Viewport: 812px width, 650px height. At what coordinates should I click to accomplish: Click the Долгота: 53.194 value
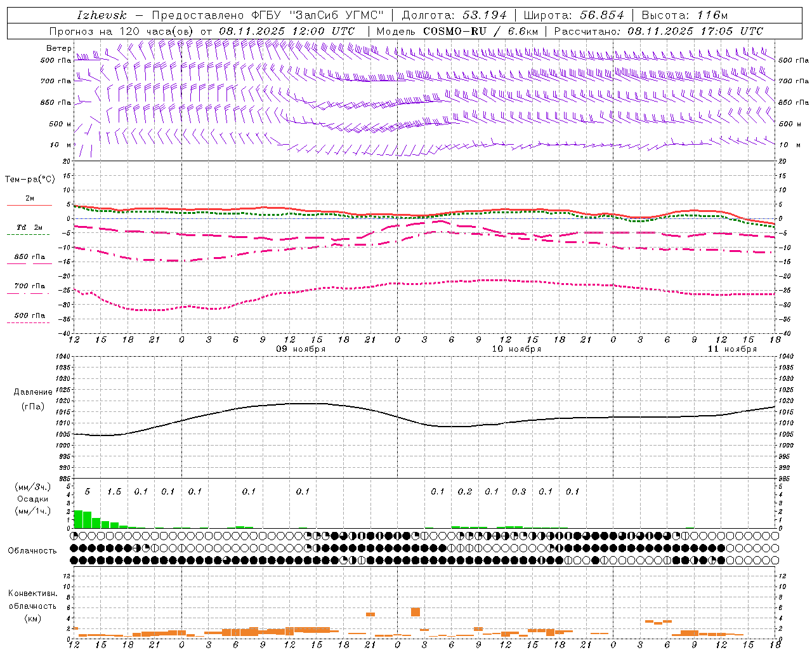[454, 15]
